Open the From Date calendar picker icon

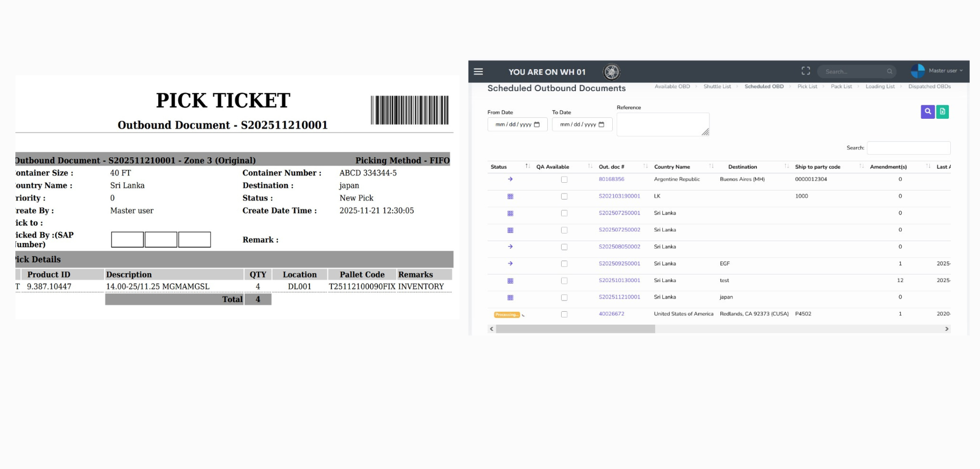point(537,124)
